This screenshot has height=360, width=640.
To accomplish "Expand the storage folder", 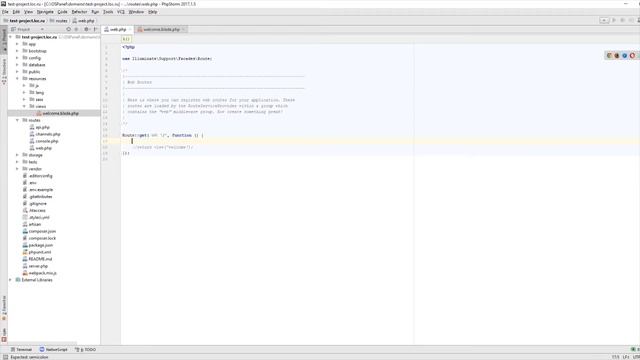I will (x=17, y=155).
